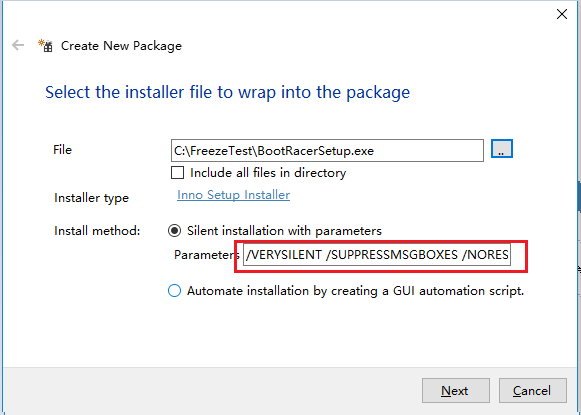Cancel the package creation wizard
Viewport: 581px width, 415px height.
click(x=533, y=391)
